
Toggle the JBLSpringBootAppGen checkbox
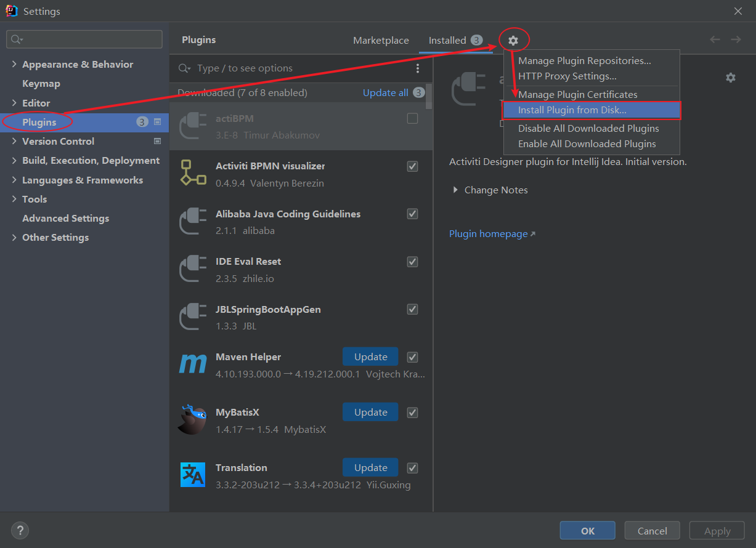[x=413, y=309]
